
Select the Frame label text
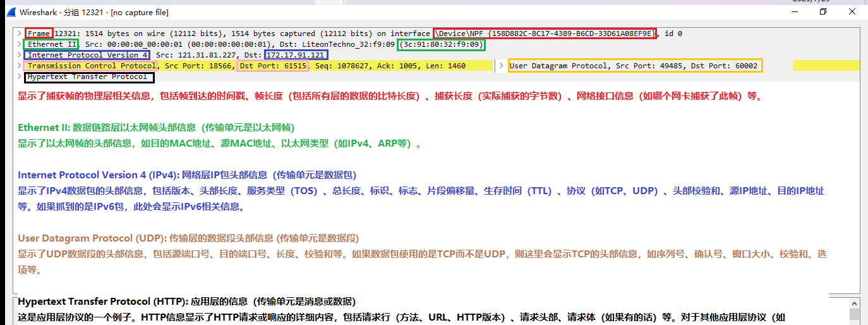tap(39, 34)
